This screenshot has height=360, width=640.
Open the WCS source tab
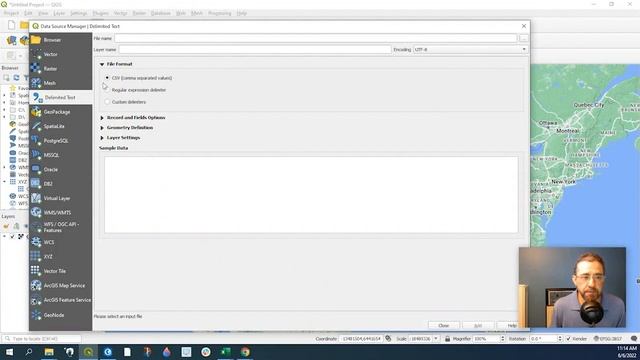pos(60,242)
